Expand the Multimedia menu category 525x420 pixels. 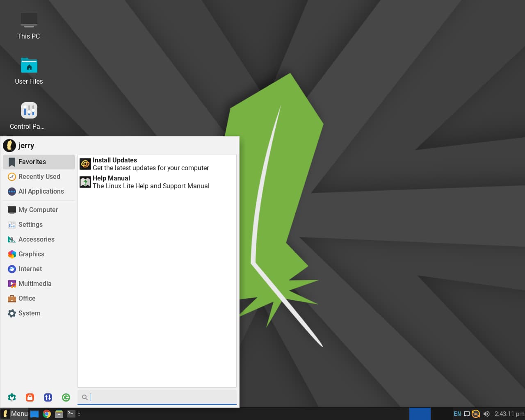(x=35, y=283)
